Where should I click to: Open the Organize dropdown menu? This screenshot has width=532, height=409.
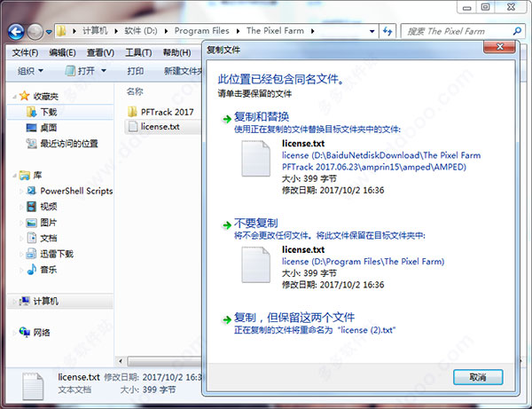tap(35, 71)
